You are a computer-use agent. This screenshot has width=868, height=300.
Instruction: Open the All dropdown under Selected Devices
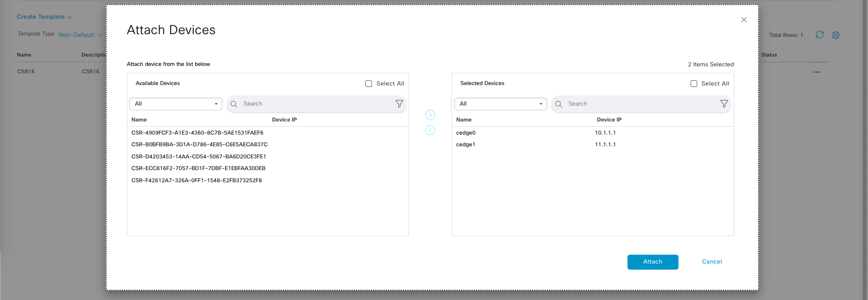[x=500, y=104]
